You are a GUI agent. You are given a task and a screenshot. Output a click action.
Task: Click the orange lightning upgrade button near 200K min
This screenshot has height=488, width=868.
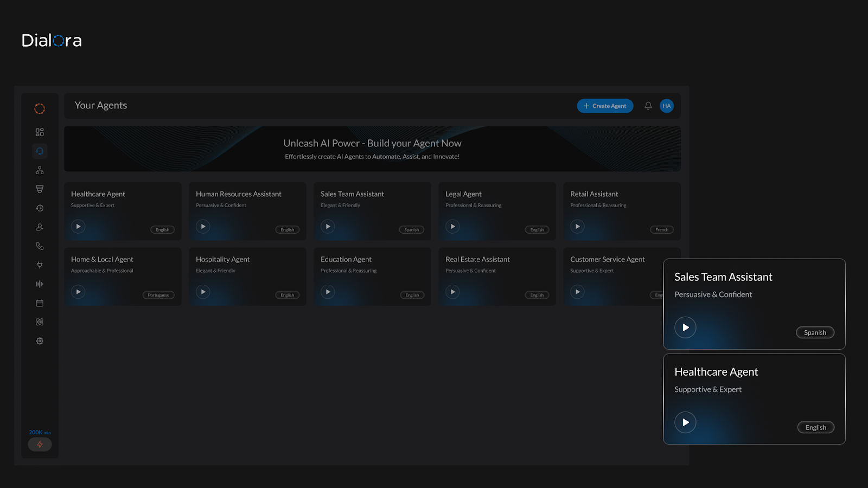point(40,444)
